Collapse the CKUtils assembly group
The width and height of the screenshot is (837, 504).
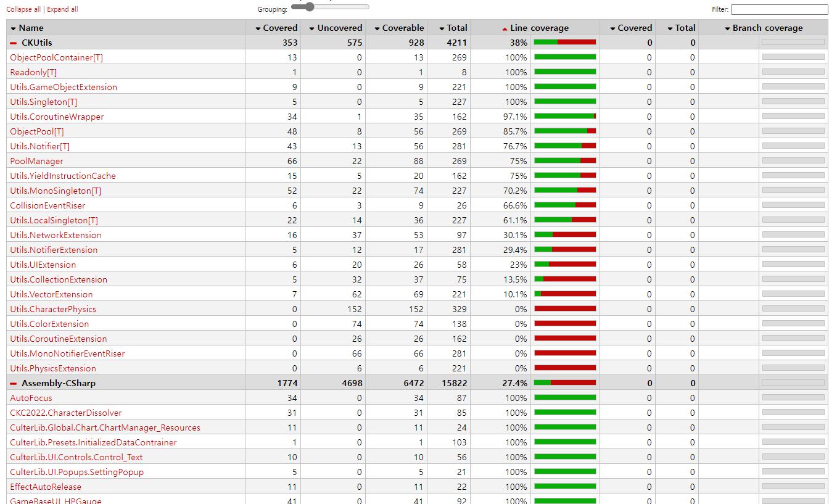tap(14, 43)
